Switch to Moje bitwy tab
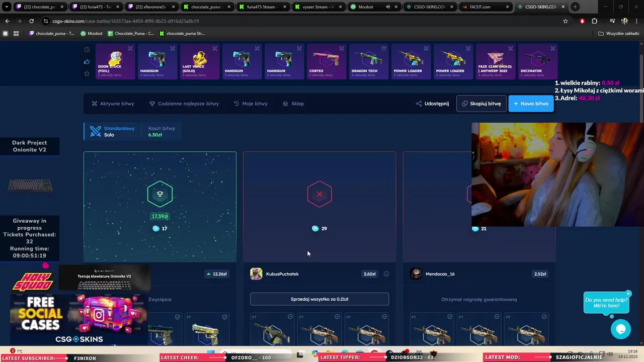 [251, 104]
